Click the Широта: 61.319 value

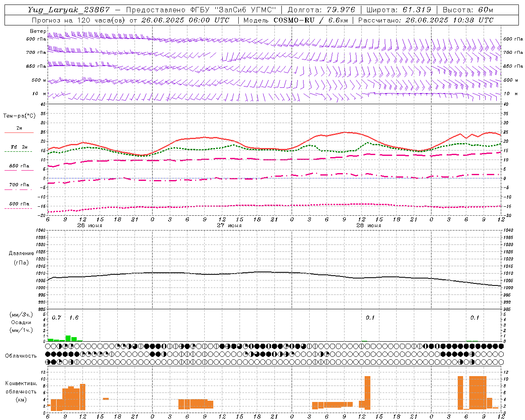coord(399,10)
